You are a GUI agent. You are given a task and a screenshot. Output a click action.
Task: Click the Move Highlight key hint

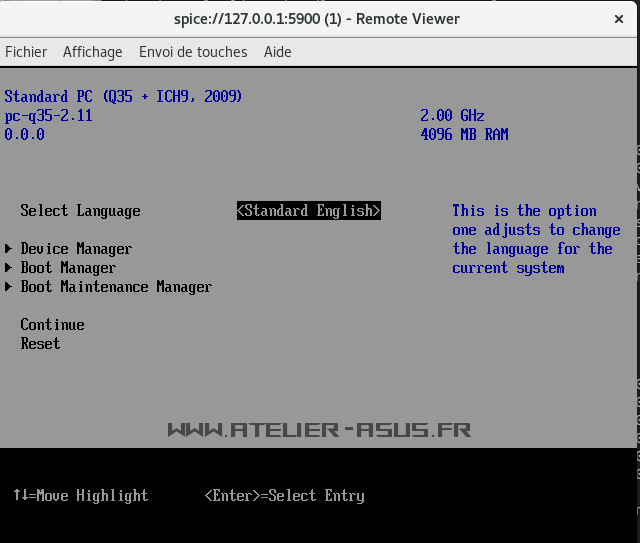pyautogui.click(x=80, y=496)
